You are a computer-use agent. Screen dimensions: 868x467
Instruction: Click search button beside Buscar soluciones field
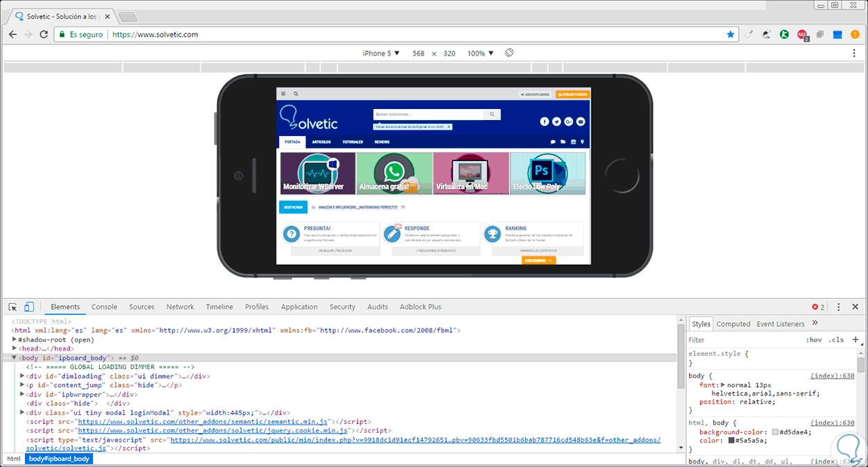[x=492, y=114]
